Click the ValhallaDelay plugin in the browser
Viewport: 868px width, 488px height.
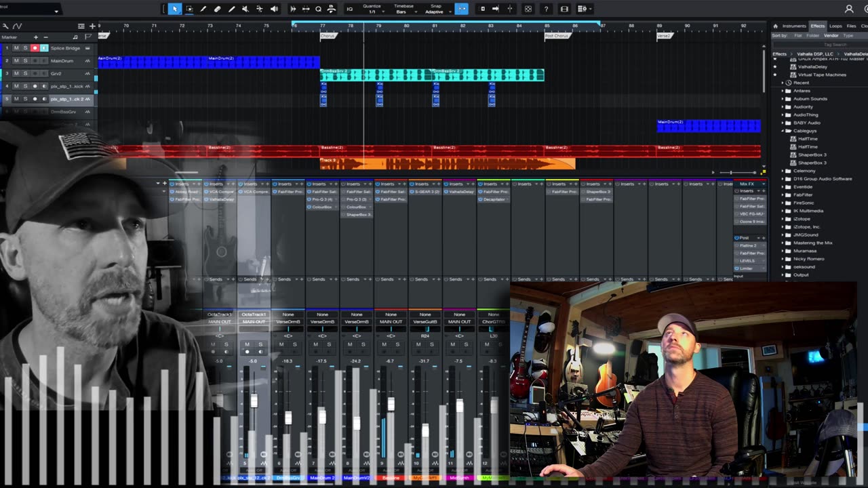tap(812, 66)
